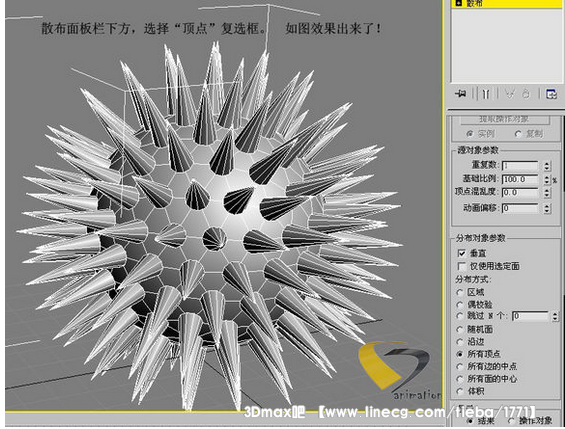Select the 散布 entry in modifier stack
The image size is (565, 429).
[506, 4]
